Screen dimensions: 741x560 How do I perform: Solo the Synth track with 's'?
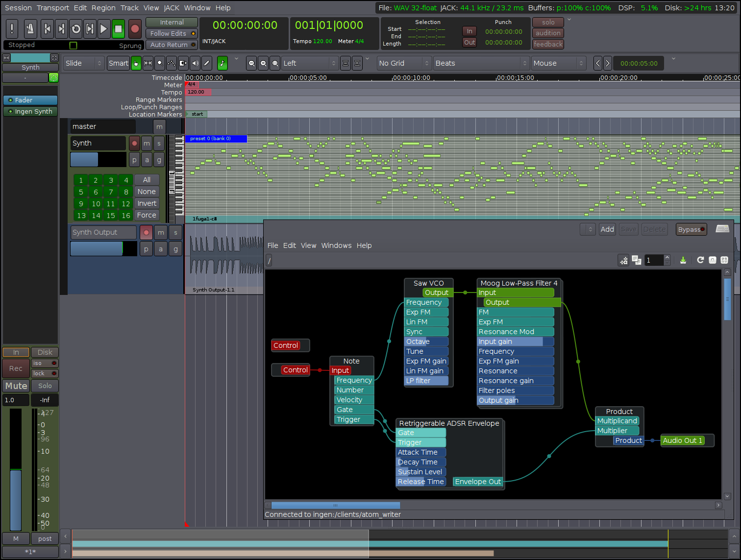pyautogui.click(x=159, y=143)
